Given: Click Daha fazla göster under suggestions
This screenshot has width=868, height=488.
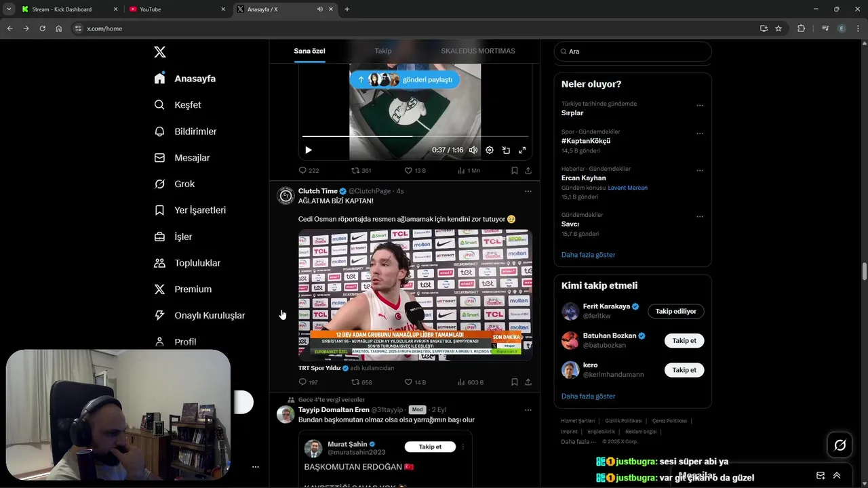Looking at the screenshot, I should 588,396.
